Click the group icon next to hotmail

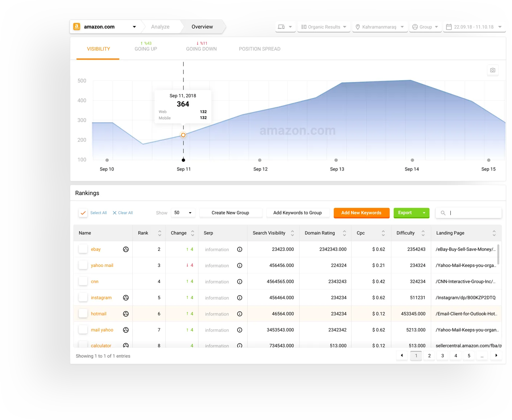click(126, 314)
